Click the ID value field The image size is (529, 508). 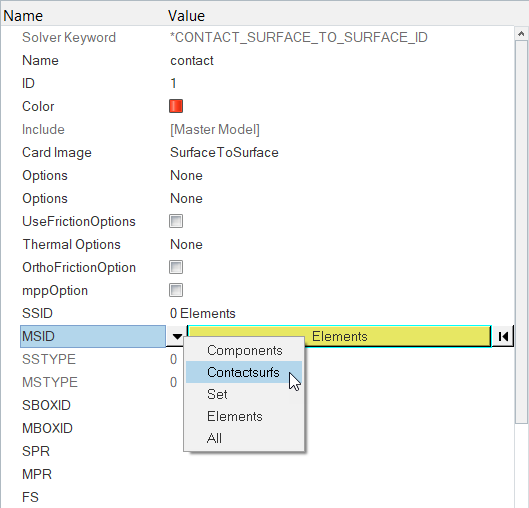(173, 83)
